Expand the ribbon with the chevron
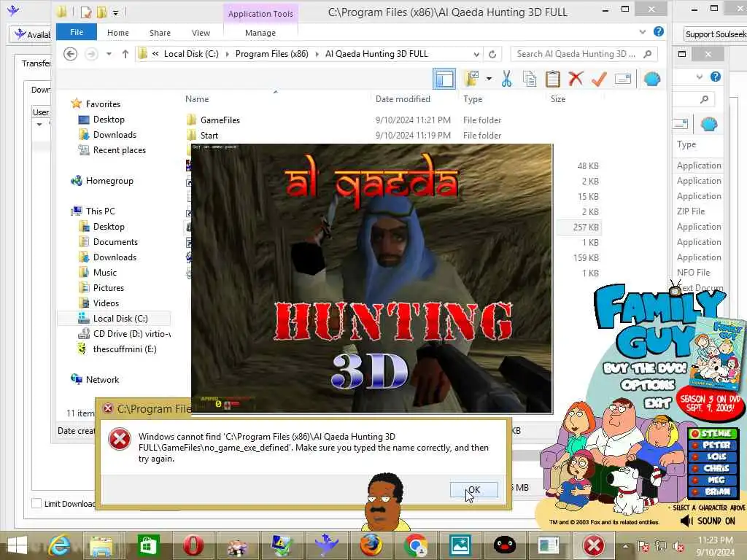 tap(642, 32)
